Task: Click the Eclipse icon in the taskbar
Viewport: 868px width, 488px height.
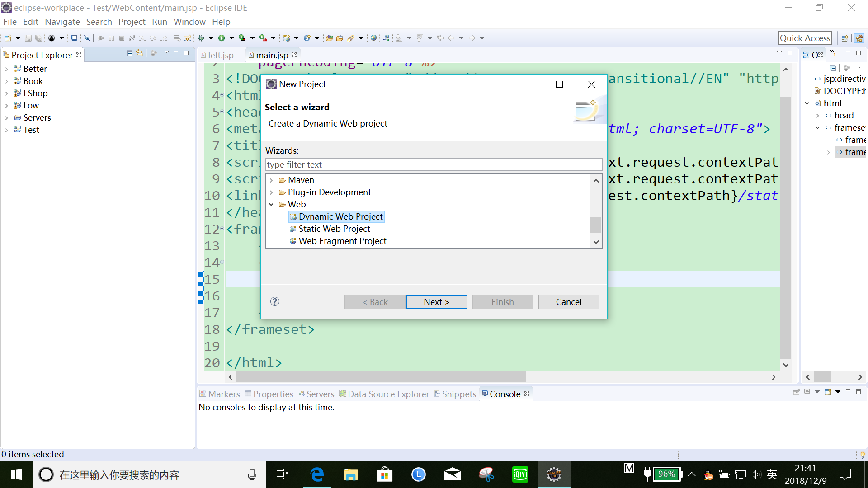Action: coord(554,474)
